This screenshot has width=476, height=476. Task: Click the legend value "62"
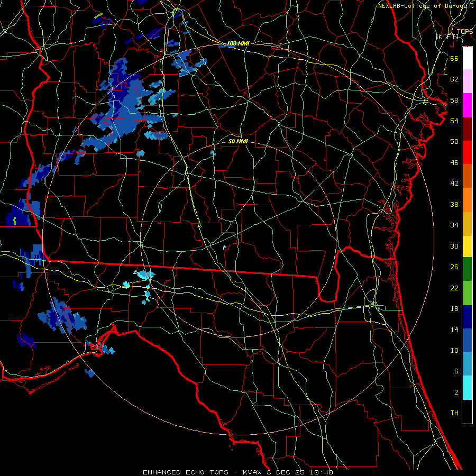(x=454, y=79)
